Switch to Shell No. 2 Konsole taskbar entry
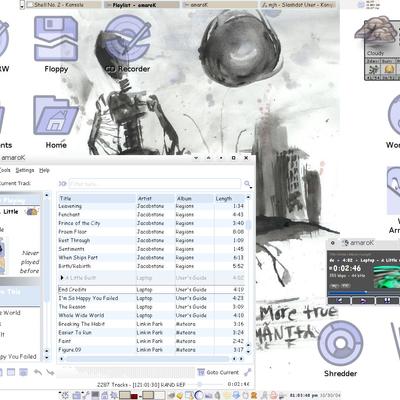The image size is (400, 400). coord(64,5)
